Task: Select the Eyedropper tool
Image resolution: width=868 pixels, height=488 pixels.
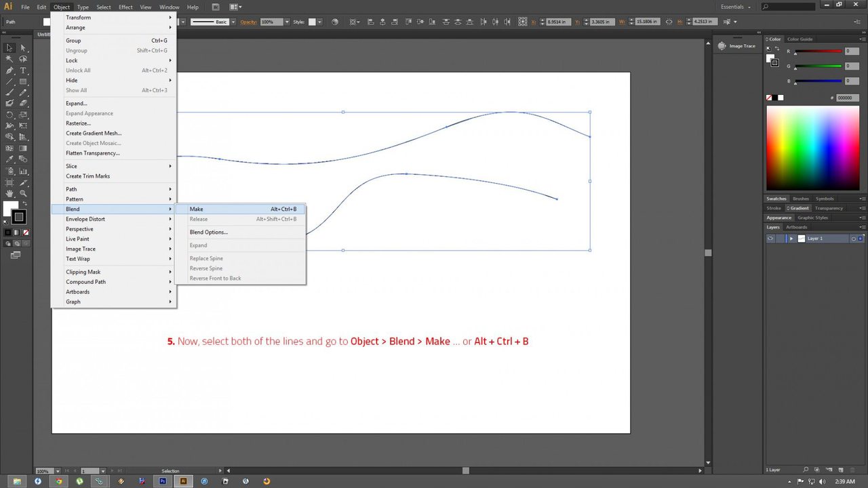Action: click(x=9, y=159)
